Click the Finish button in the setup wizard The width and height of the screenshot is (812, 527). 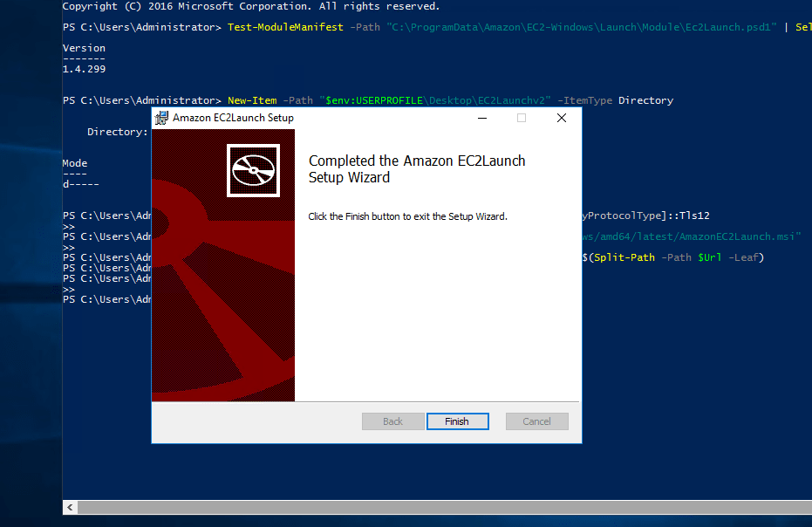tap(457, 421)
